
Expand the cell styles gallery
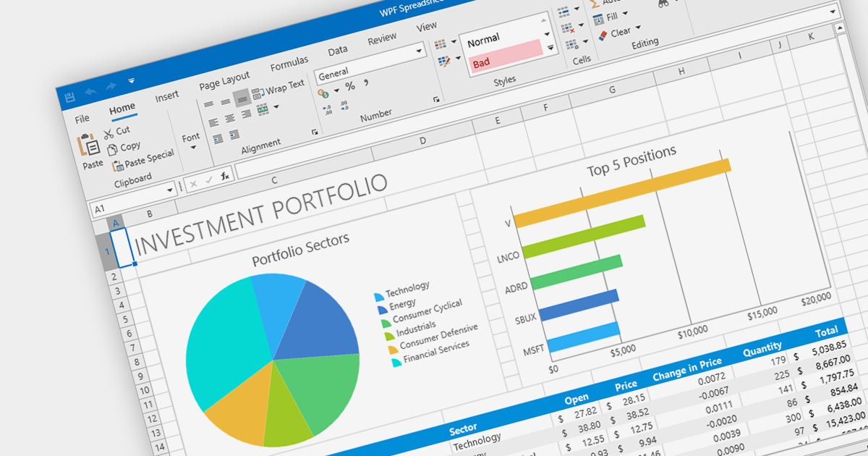(x=550, y=48)
